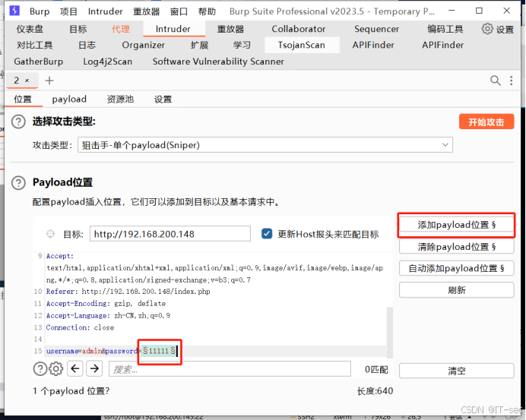Open the help icon beside the search bar
This screenshot has height=420, width=526.
(40, 368)
